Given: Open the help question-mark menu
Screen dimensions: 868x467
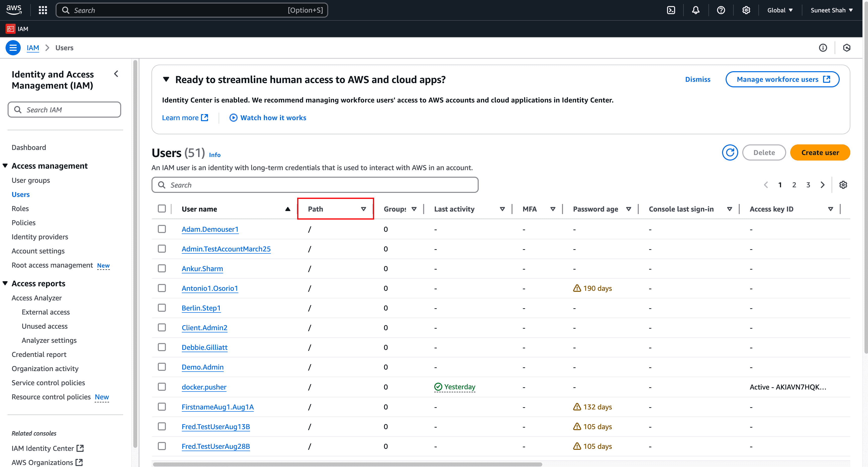Looking at the screenshot, I should pos(721,10).
